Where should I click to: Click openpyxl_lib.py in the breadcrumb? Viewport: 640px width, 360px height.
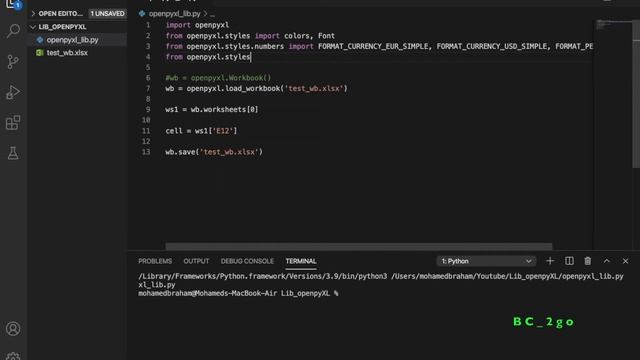click(x=175, y=13)
